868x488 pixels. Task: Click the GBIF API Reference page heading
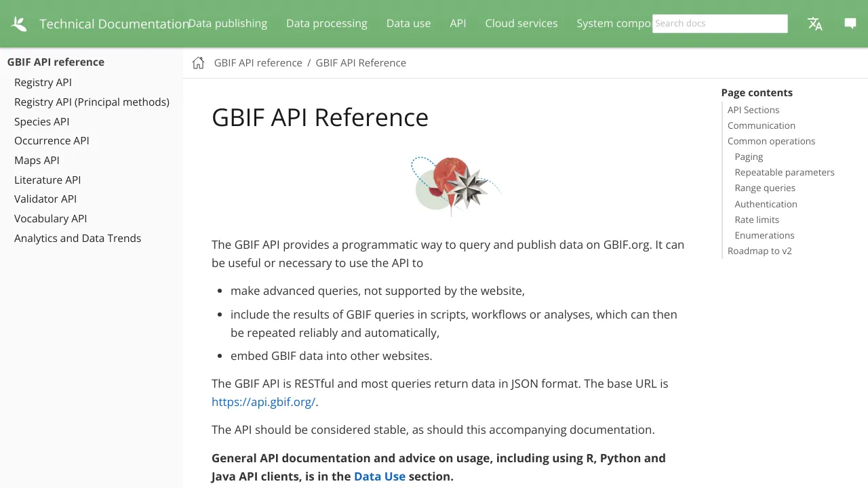(320, 117)
